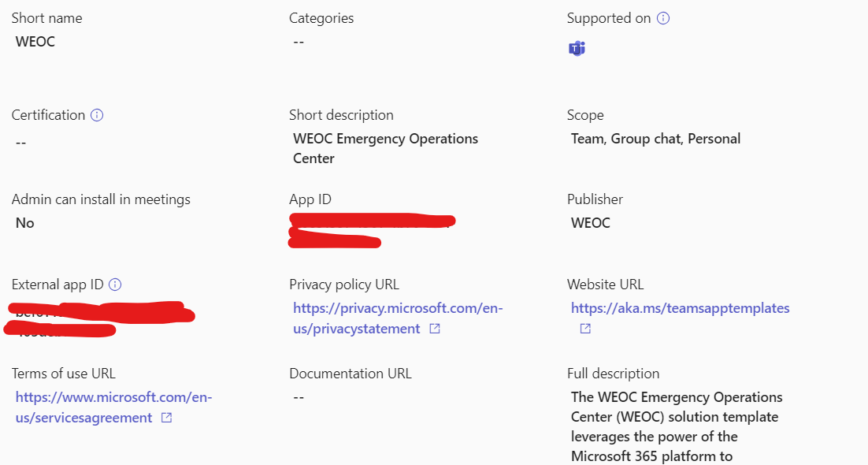The image size is (868, 465).
Task: Select the Short name value WEOC
Action: 35,41
